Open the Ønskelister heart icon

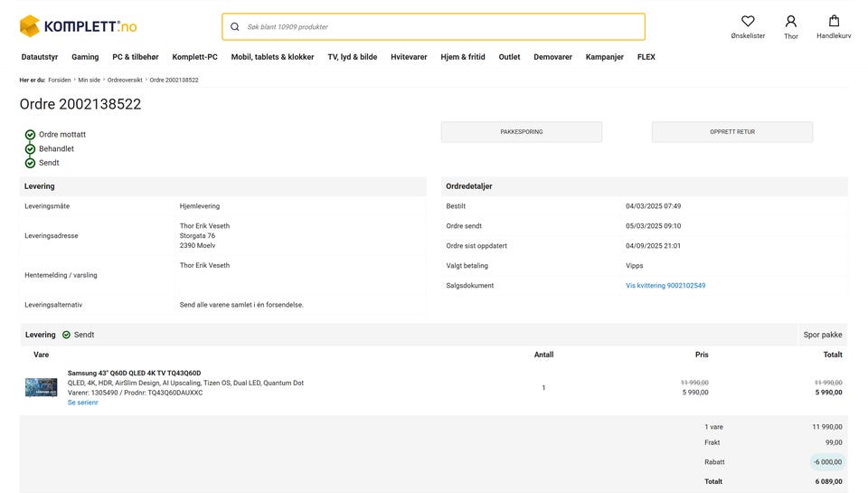(748, 21)
